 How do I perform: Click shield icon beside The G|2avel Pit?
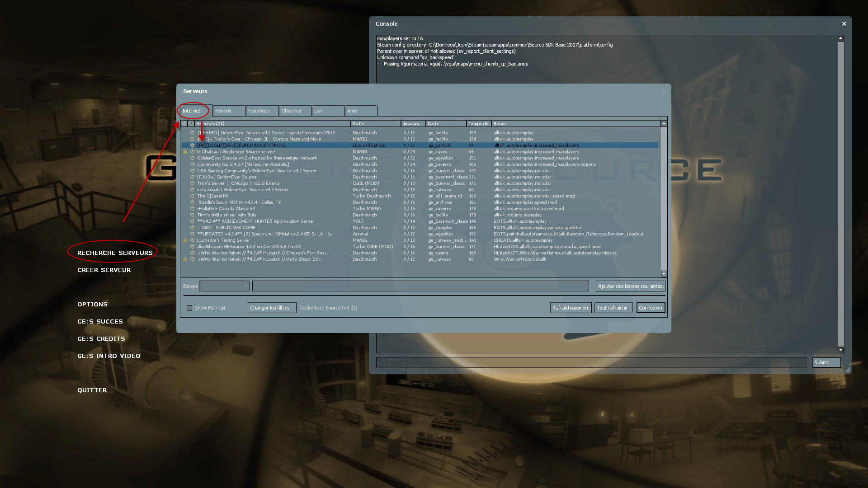pyautogui.click(x=192, y=196)
